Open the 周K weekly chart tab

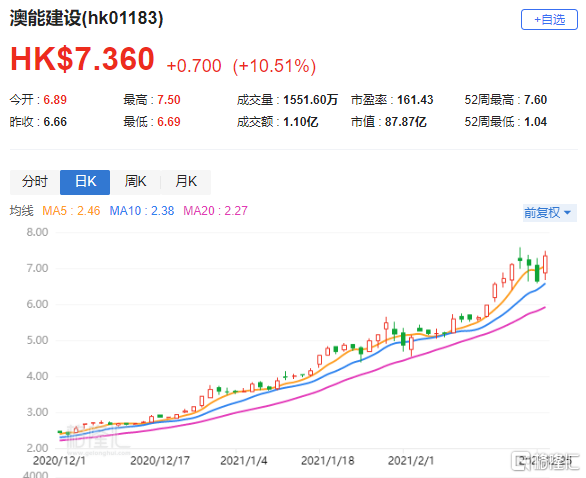pos(135,182)
